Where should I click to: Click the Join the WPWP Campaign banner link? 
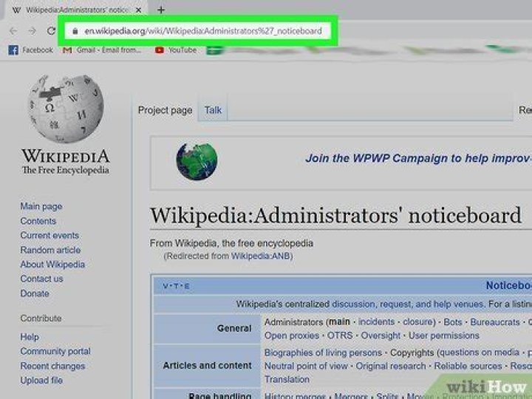point(418,158)
